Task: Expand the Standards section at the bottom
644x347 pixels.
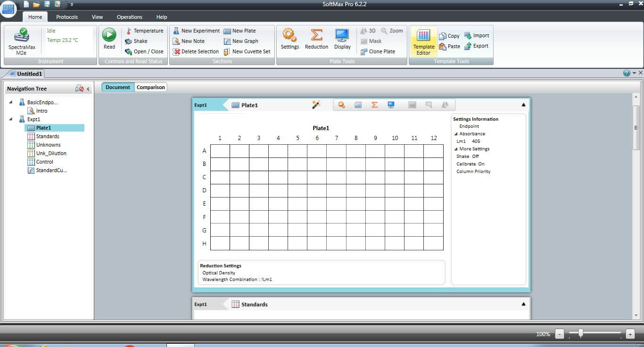Action: click(523, 304)
